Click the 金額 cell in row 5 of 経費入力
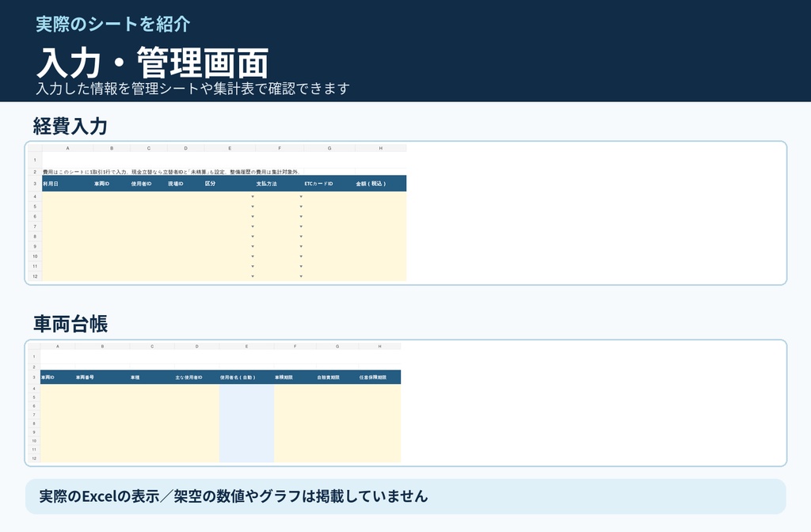811x532 pixels. tap(381, 207)
